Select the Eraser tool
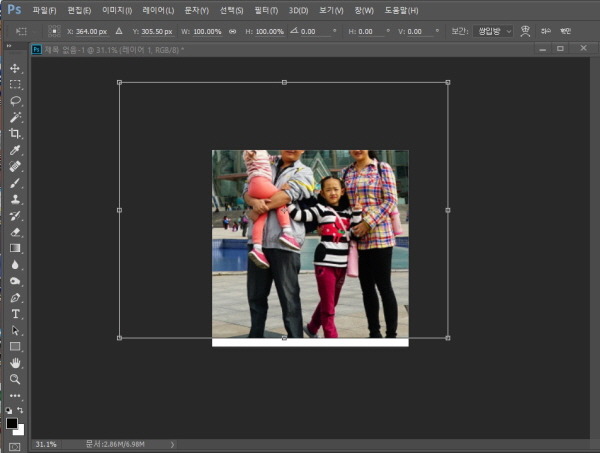Screen dimensions: 600x453 [x=15, y=232]
